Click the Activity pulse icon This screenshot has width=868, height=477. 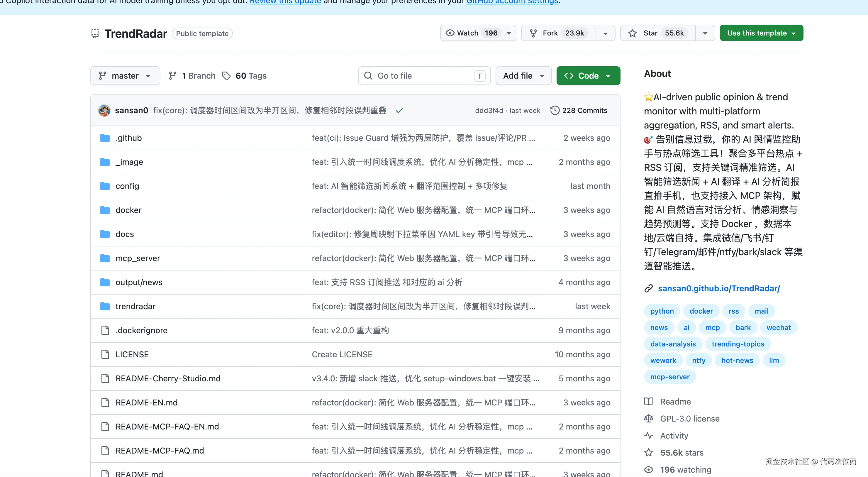tap(648, 436)
